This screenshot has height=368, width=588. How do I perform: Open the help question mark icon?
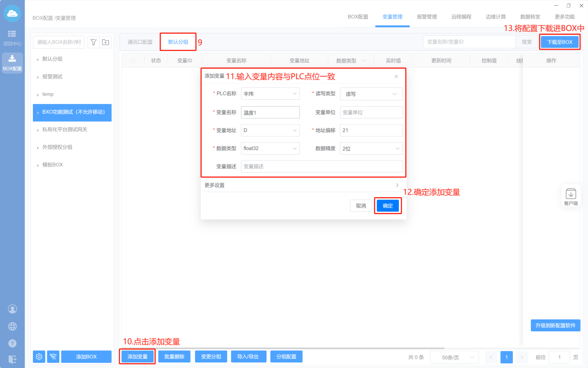[13, 343]
